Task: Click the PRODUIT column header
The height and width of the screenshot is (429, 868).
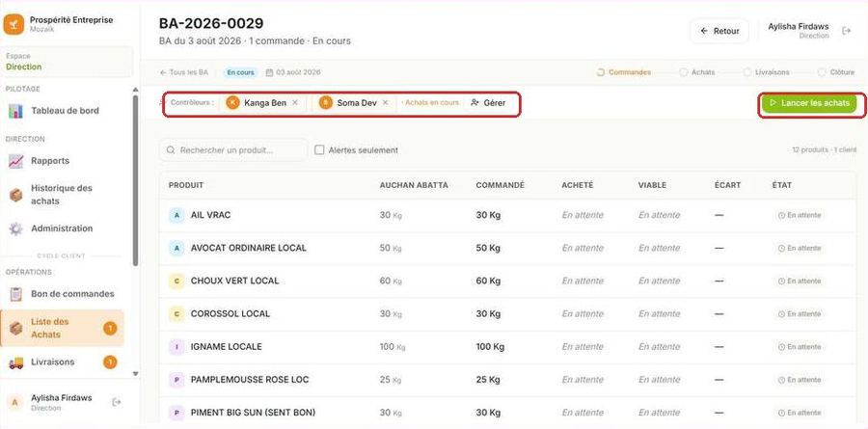Action: point(186,185)
